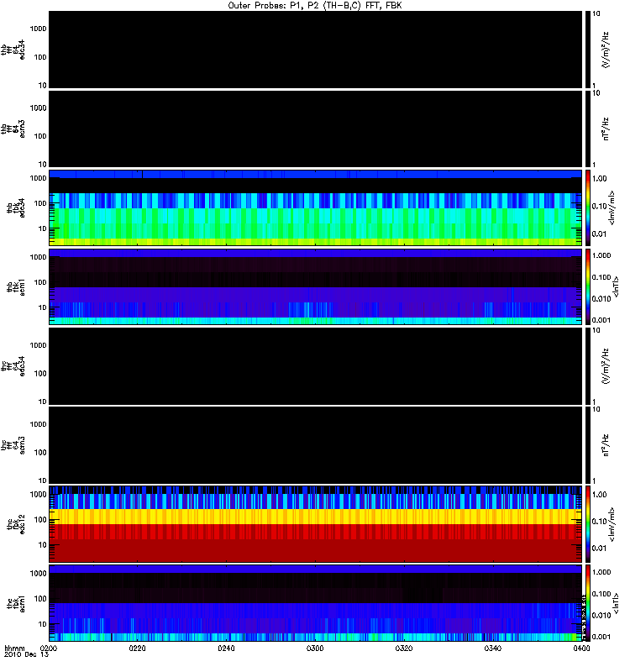Select the thc fft 64 edc34 spectrogram panel
Screen dimensions: 630x672
coord(315,366)
